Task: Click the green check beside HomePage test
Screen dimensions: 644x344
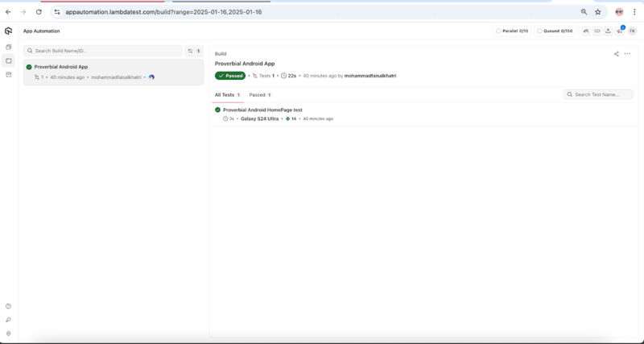Action: click(x=217, y=110)
